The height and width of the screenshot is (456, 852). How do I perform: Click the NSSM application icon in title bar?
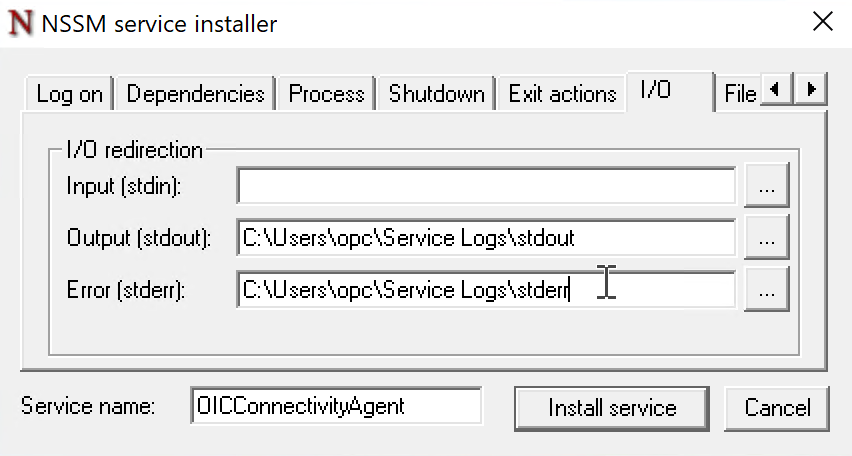pos(20,22)
